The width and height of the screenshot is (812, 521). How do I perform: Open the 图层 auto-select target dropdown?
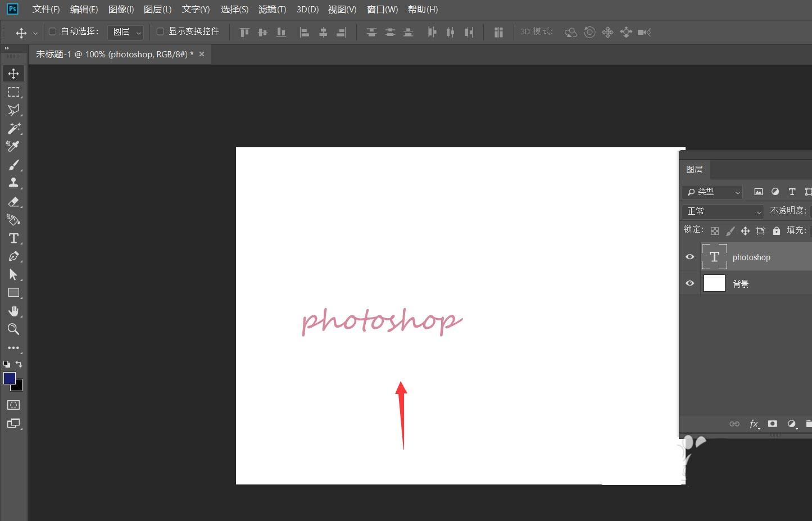tap(125, 33)
